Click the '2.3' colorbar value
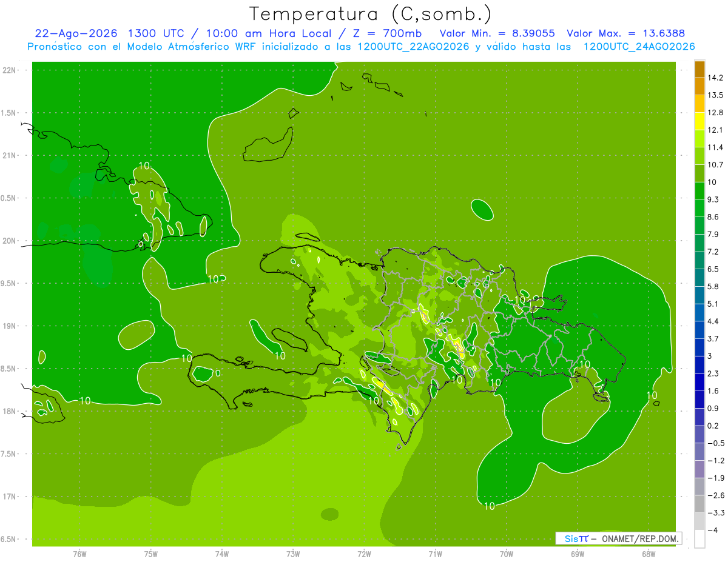 pos(713,373)
